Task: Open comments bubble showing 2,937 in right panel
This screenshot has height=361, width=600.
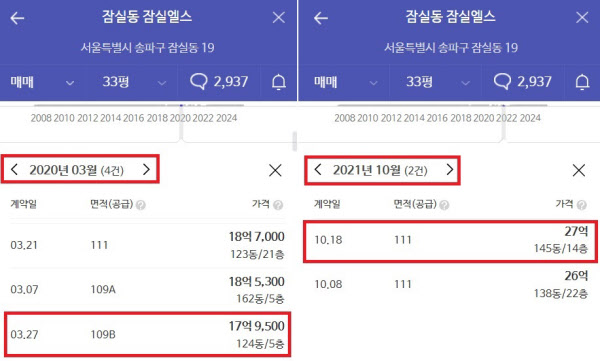Action: point(522,82)
